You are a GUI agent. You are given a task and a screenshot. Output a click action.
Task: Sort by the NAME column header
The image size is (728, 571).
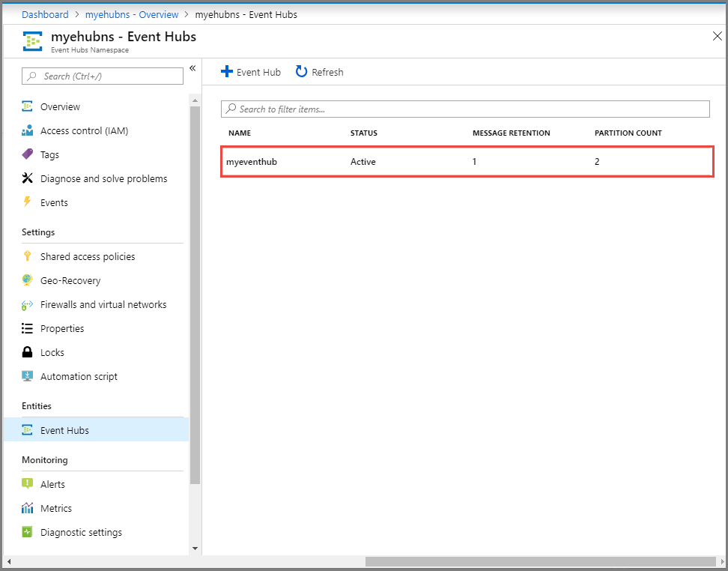coord(240,133)
